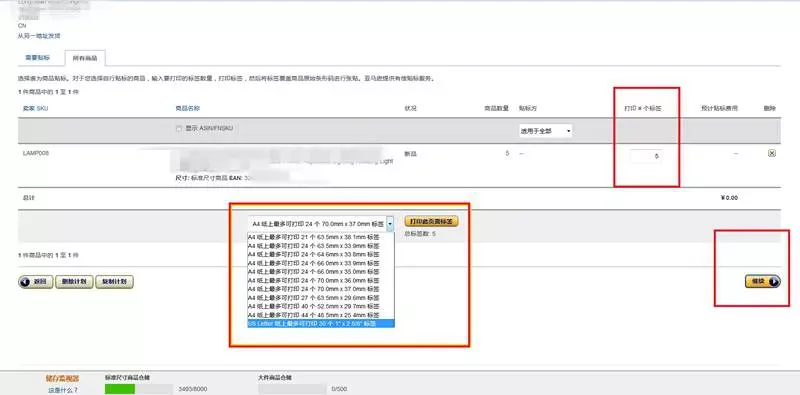This screenshot has width=800, height=395.
Task: Select the US Letter 30 labels option
Action: click(x=320, y=324)
